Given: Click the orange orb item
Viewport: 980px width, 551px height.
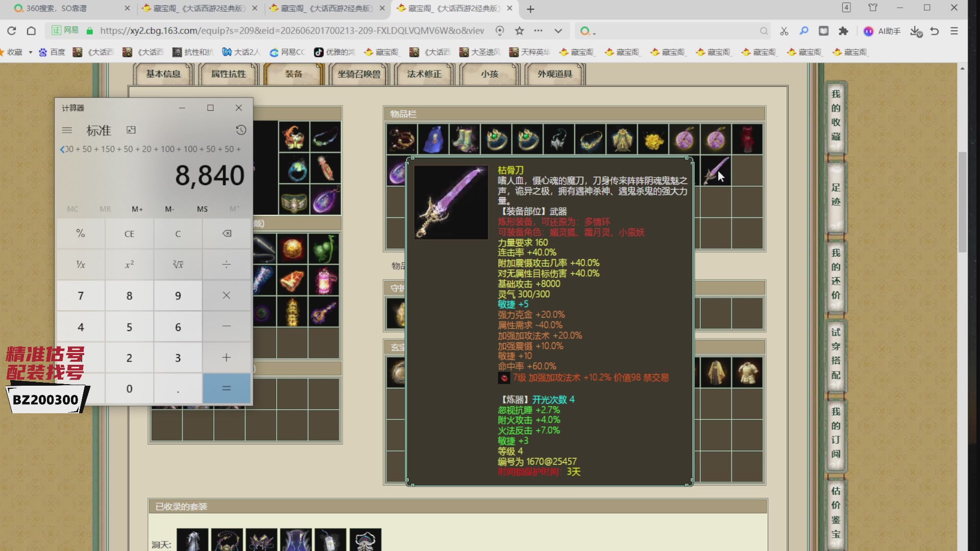Looking at the screenshot, I should point(292,249).
